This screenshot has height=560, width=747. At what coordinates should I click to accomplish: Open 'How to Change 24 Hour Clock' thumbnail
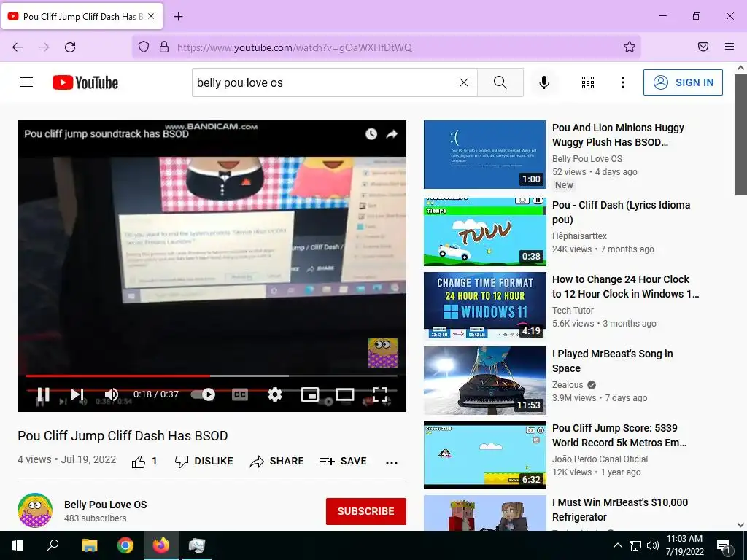click(485, 305)
